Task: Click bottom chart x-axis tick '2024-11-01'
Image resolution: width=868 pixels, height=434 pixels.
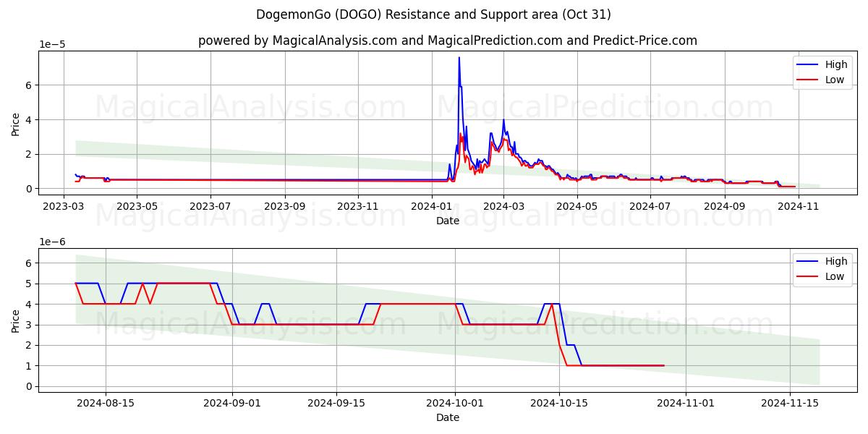Action: pos(685,402)
